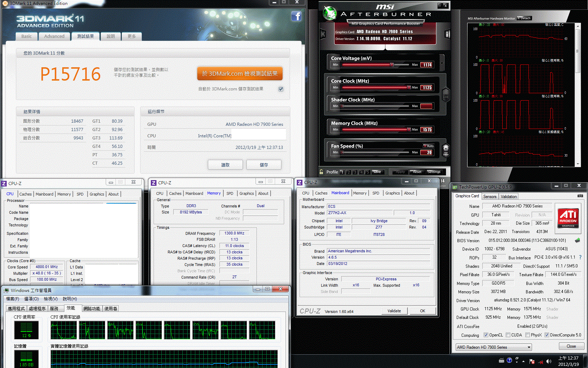This screenshot has height=368, width=588.
Task: Click the ATI Radeon logo in GPU-Z
Action: coord(568,218)
